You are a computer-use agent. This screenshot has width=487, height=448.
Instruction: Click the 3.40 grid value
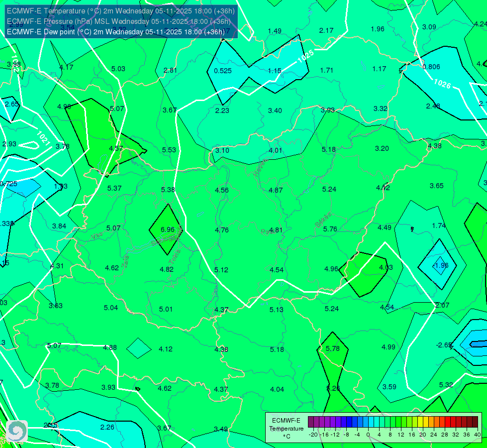[275, 111]
